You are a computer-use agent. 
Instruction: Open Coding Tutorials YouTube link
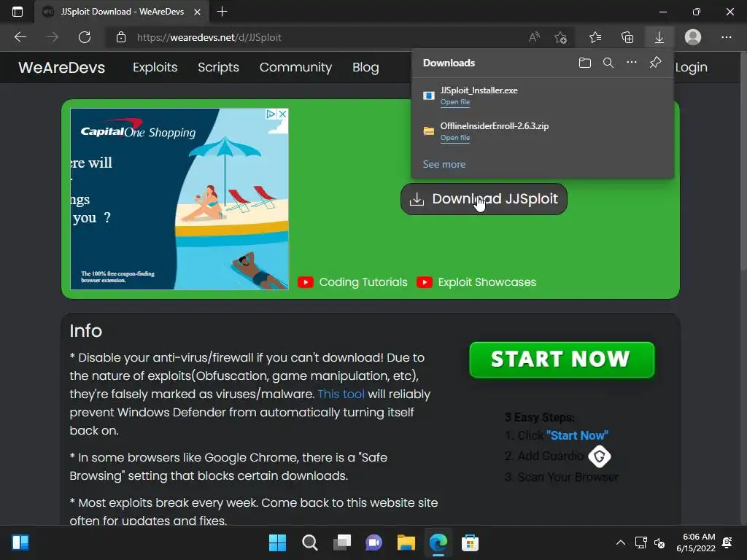(352, 282)
